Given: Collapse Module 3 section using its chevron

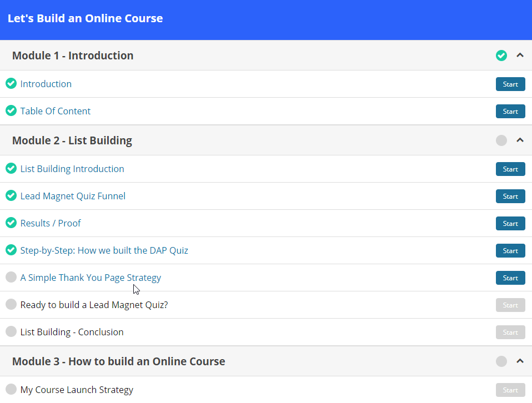Looking at the screenshot, I should tap(520, 361).
